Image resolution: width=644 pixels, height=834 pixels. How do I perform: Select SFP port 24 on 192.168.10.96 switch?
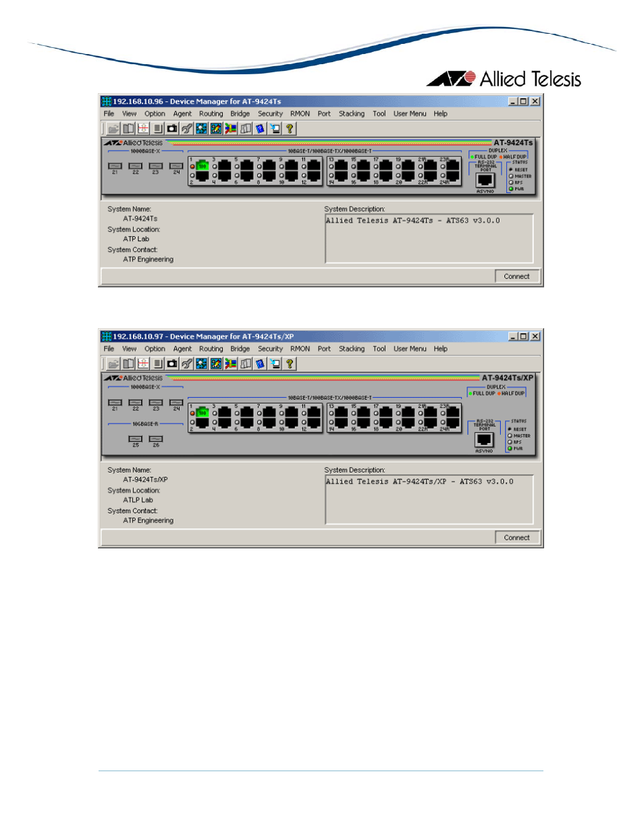176,166
